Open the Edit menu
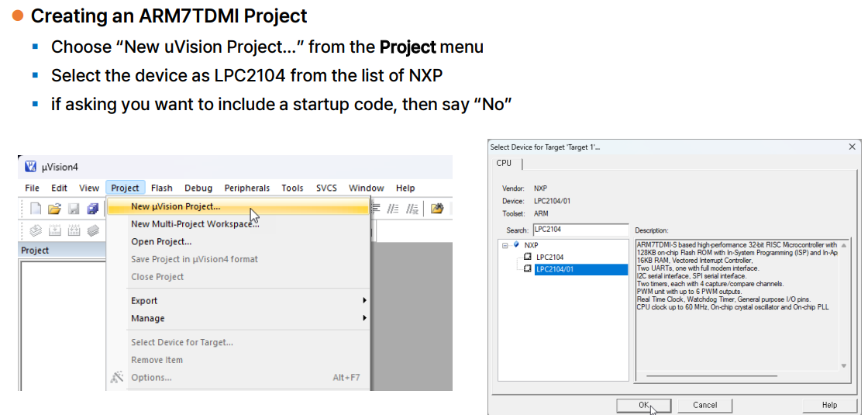This screenshot has width=868, height=415. (59, 188)
